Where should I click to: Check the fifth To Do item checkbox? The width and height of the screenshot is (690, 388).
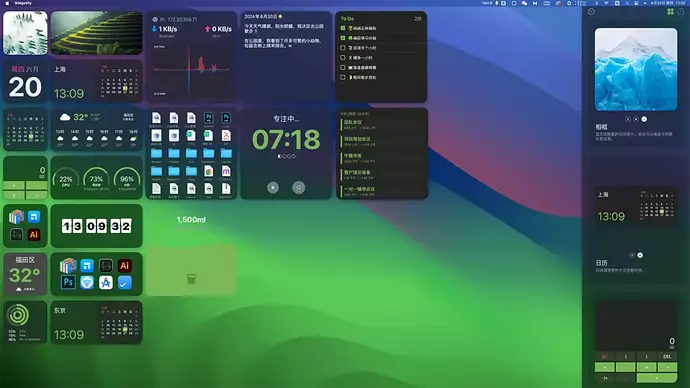tap(343, 67)
